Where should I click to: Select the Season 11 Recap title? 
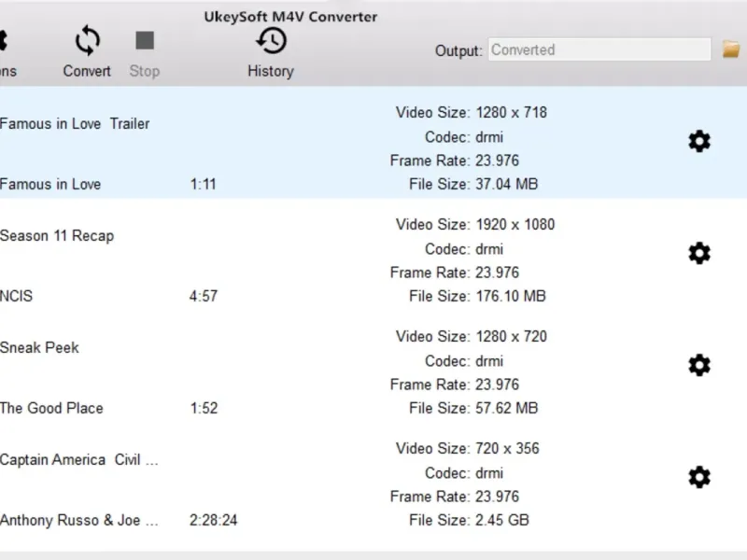pyautogui.click(x=57, y=236)
